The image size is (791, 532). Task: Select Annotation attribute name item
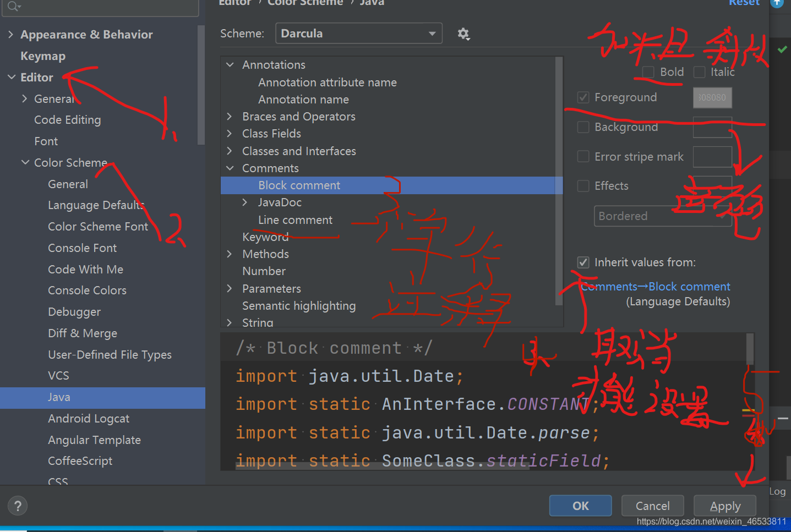(328, 83)
